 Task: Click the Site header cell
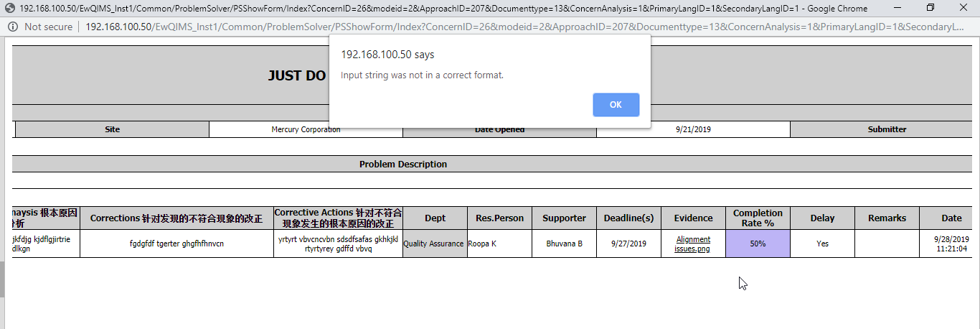pos(112,129)
